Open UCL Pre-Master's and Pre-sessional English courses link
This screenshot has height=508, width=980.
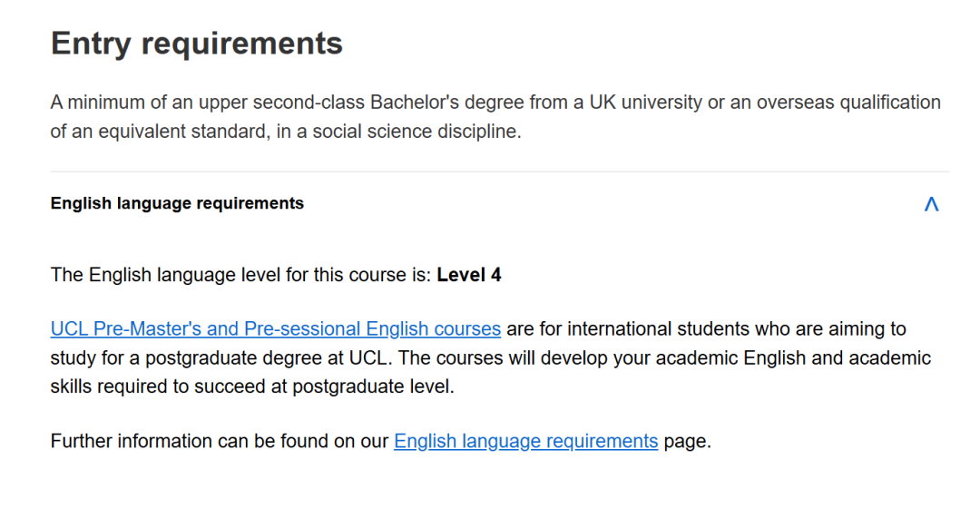click(276, 328)
